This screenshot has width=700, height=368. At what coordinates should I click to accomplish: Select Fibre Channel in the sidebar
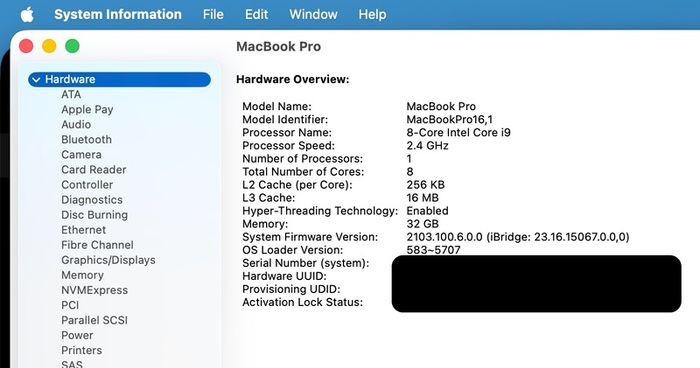(x=97, y=245)
